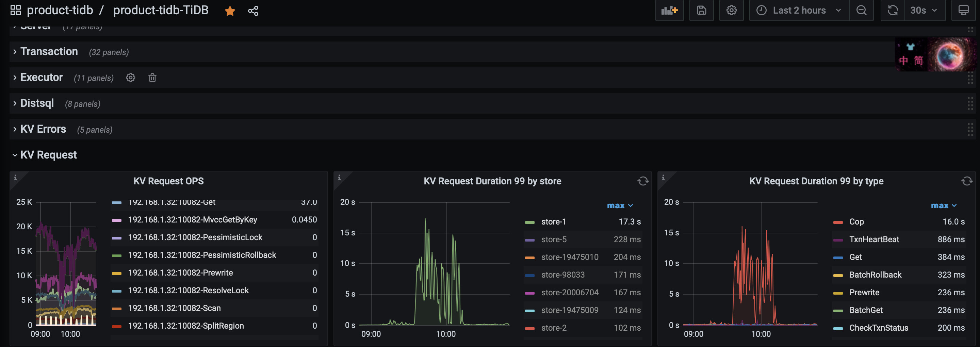
Task: Expand the Transaction row
Action: pos(49,51)
